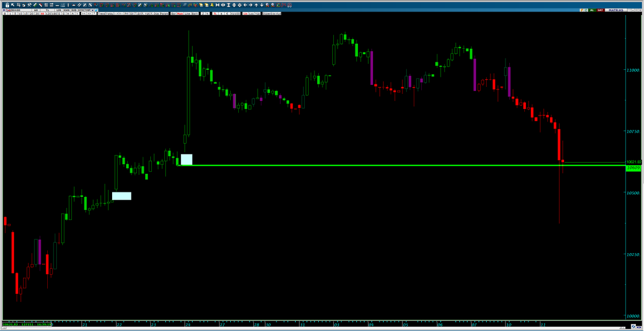Open the dropdown arrow after TMP
The image size is (644, 331).
pos(92,10)
